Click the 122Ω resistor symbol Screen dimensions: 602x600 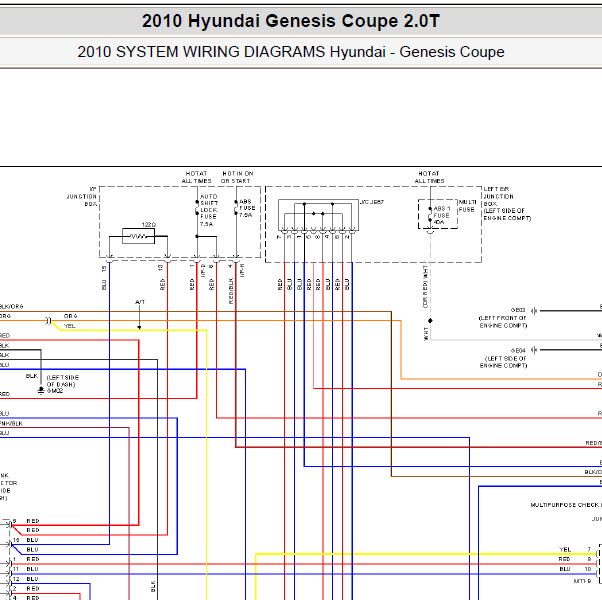click(x=139, y=236)
